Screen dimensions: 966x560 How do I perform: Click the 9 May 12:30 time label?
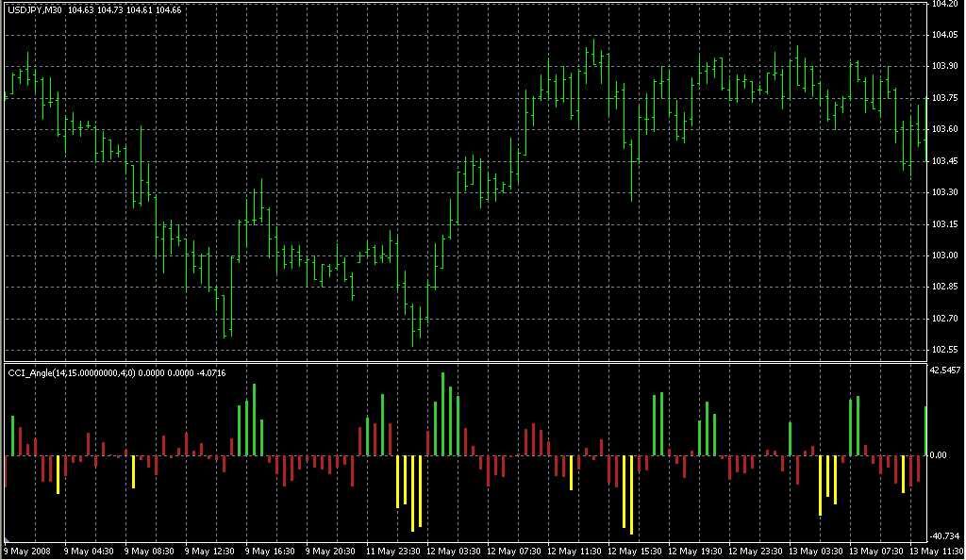pyautogui.click(x=209, y=552)
